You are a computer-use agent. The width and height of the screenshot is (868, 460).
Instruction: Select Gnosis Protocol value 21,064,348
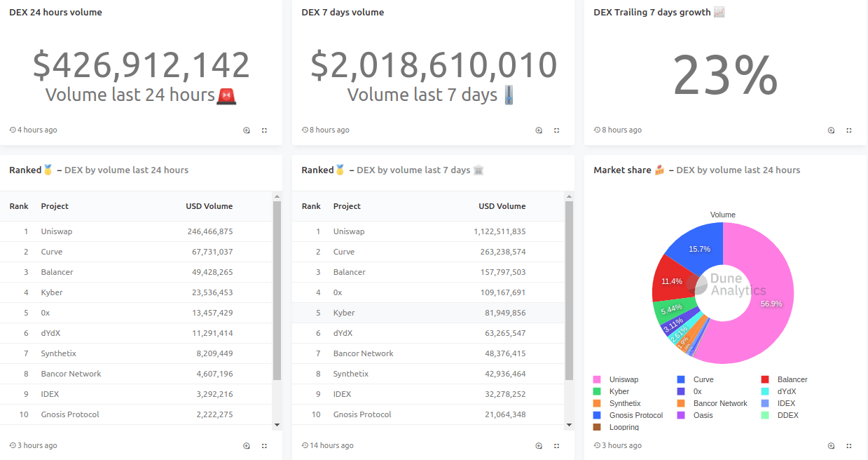point(504,414)
